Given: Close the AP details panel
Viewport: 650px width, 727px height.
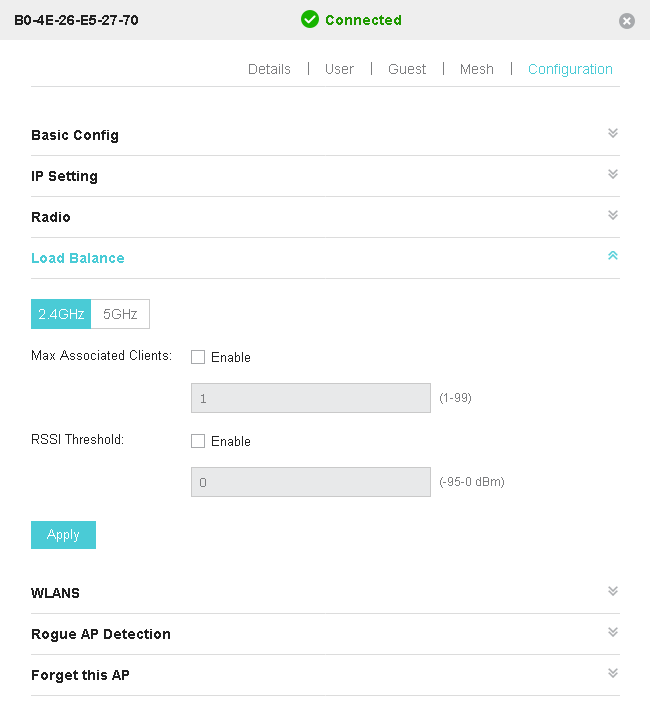Looking at the screenshot, I should (x=627, y=21).
